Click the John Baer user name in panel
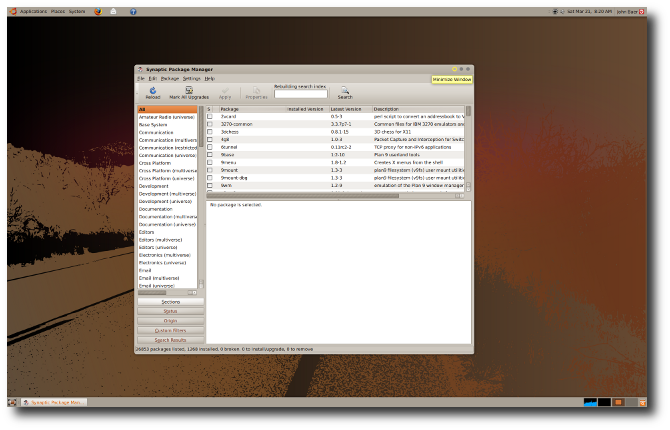Image resolution: width=670 pixels, height=430 pixels. tap(627, 12)
